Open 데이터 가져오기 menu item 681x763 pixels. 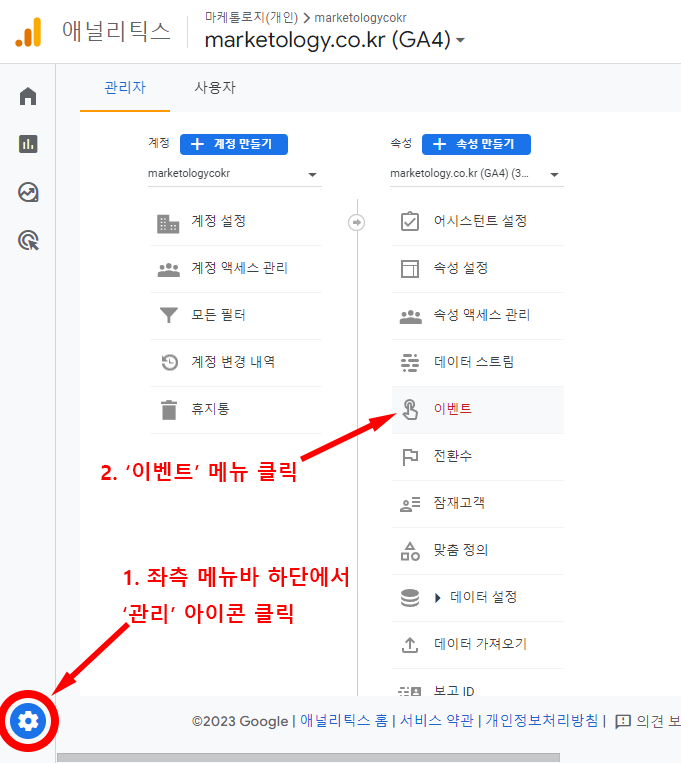pyautogui.click(x=478, y=645)
